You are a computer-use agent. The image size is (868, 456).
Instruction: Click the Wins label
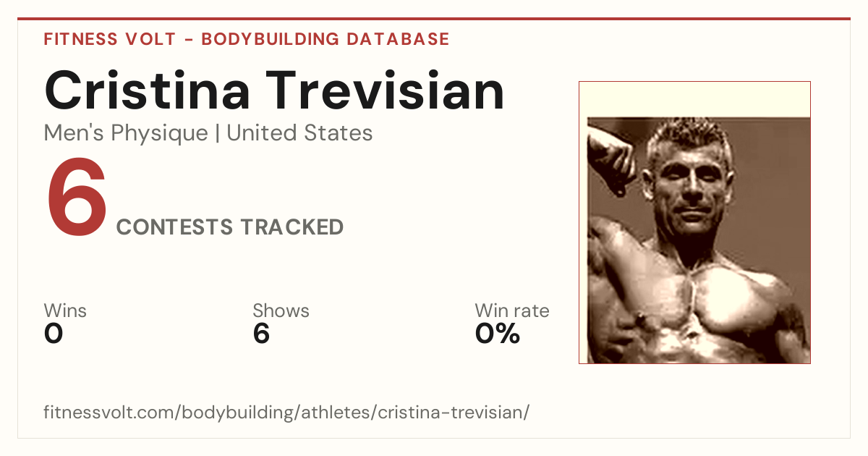click(65, 311)
